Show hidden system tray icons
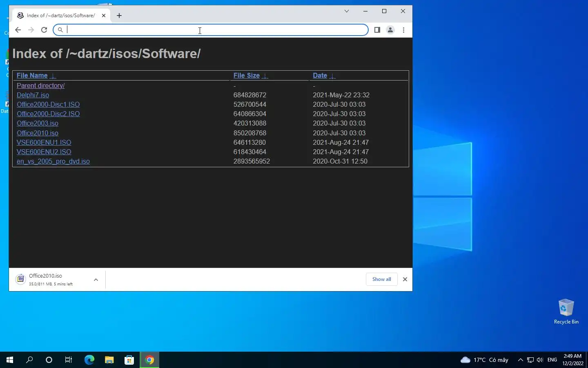Viewport: 588px width, 368px height. pos(520,360)
